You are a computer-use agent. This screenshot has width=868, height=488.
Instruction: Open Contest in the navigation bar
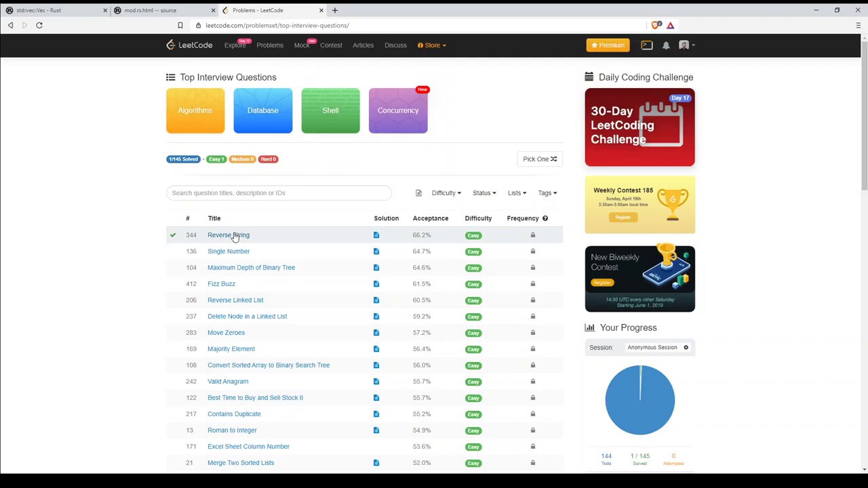[331, 45]
